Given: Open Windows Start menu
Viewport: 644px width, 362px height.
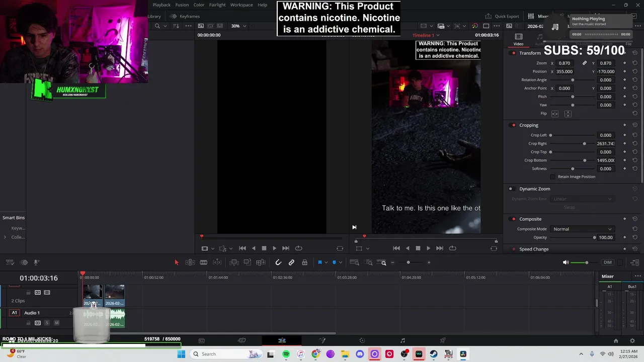Looking at the screenshot, I should pos(181,354).
